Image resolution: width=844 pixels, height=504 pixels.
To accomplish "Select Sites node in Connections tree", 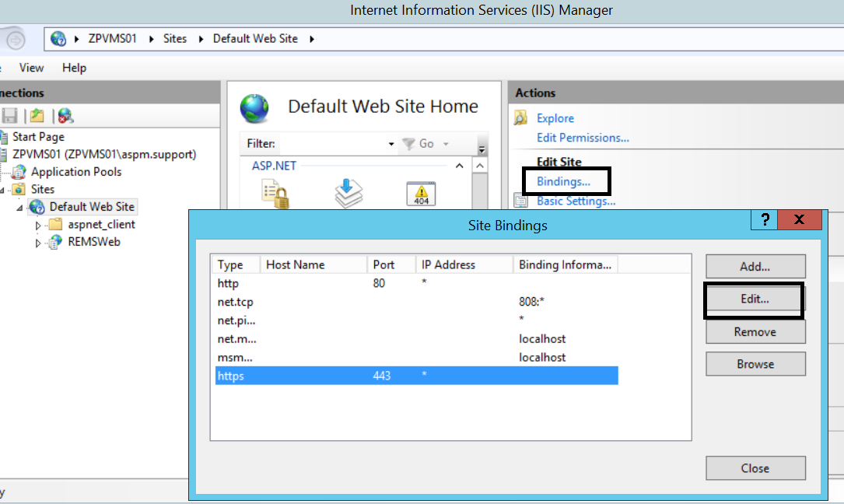I will tap(43, 189).
